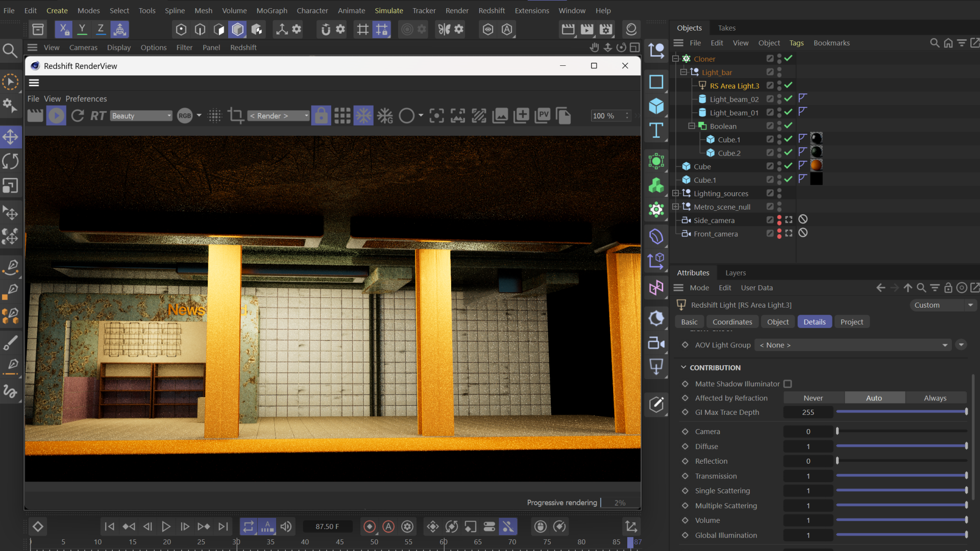
Task: Click the Never option for Affected by Refraction
Action: pyautogui.click(x=813, y=398)
